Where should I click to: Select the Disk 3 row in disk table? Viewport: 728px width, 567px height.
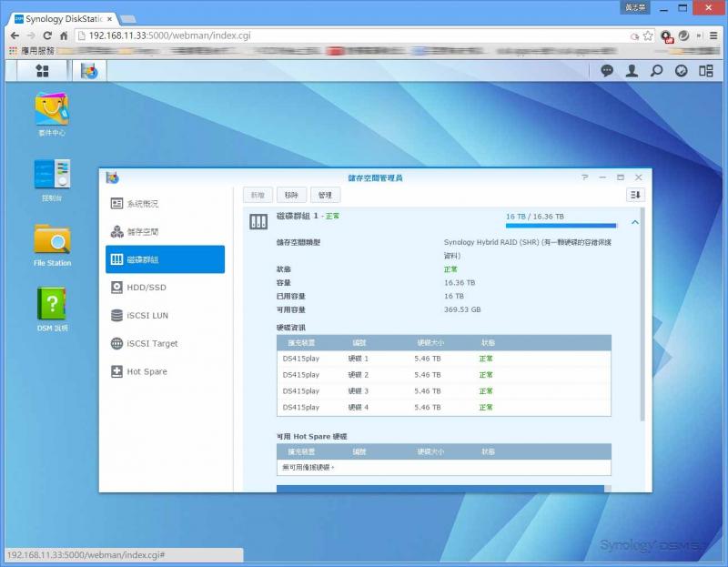tap(443, 391)
